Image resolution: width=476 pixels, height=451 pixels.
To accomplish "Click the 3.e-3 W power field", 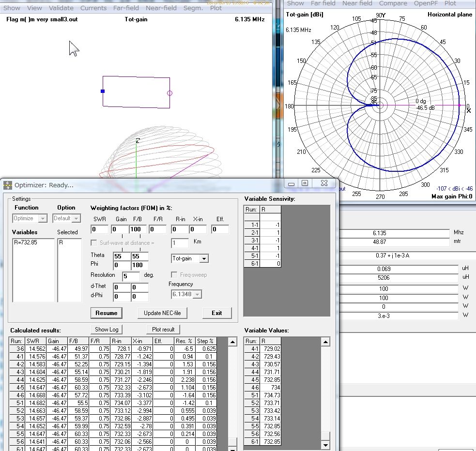I will pyautogui.click(x=399, y=316).
